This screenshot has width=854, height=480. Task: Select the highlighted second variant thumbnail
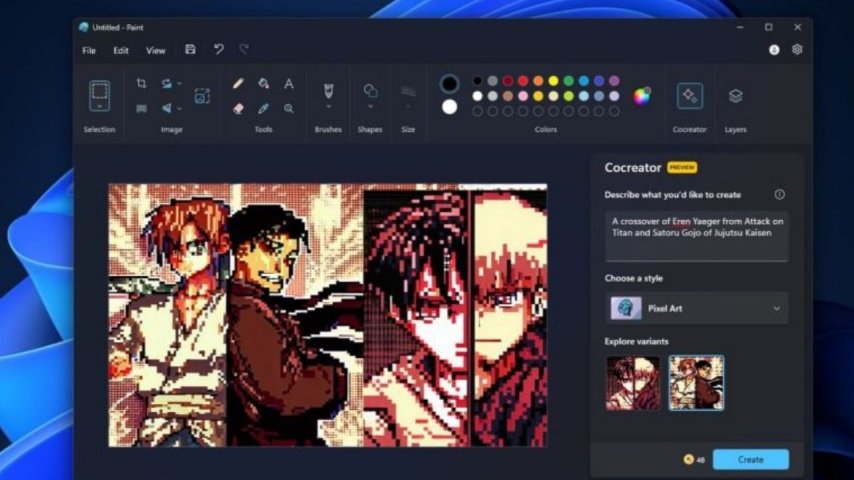tap(697, 383)
